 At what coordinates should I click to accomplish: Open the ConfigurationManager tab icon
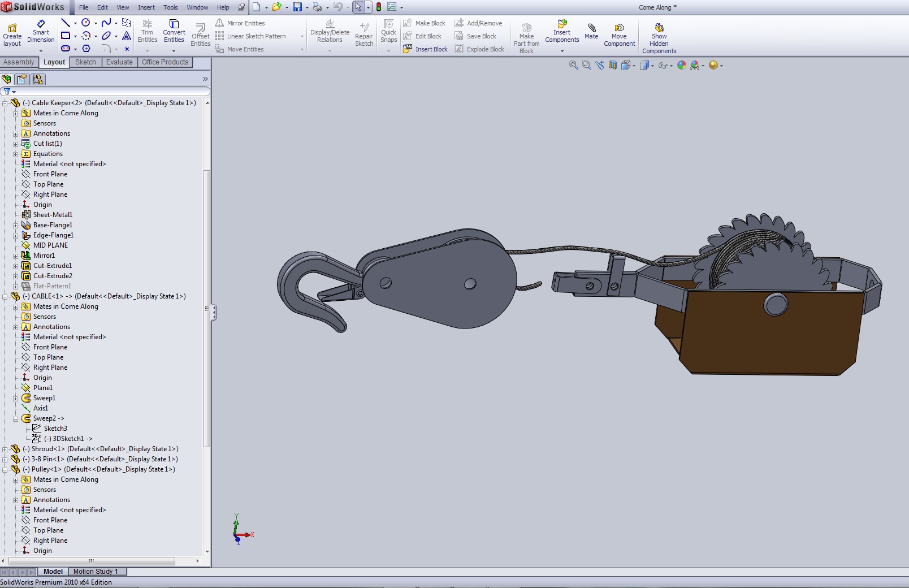click(x=38, y=79)
